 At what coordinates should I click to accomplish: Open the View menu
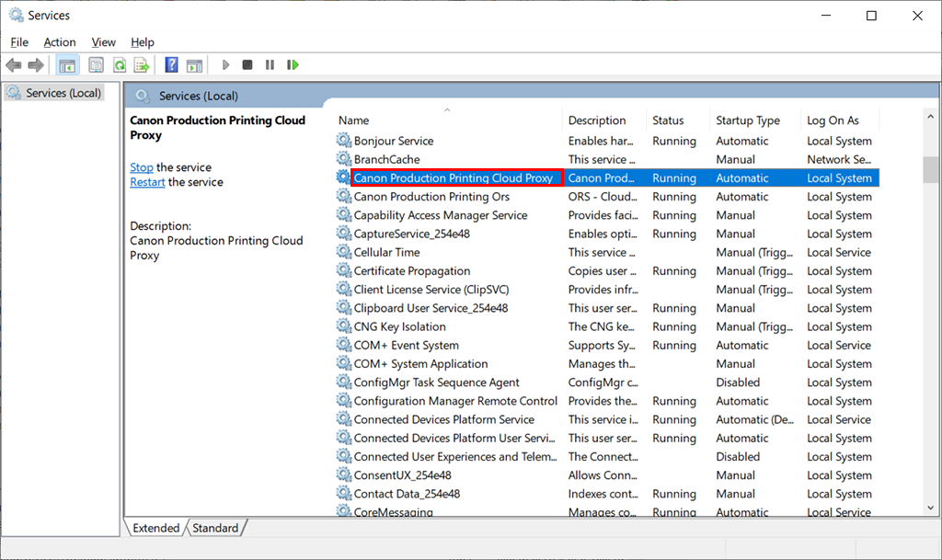104,42
